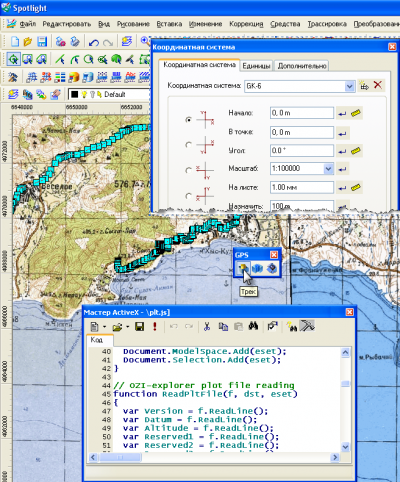Select first axis orientation radio (Y up, X right)
Image resolution: width=400 pixels, height=482 pixels.
pyautogui.click(x=189, y=120)
